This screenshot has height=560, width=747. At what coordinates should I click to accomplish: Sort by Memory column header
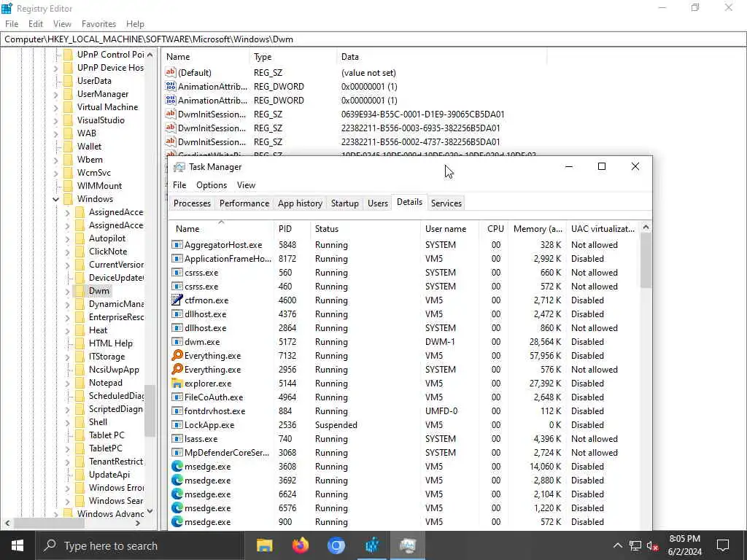(538, 228)
